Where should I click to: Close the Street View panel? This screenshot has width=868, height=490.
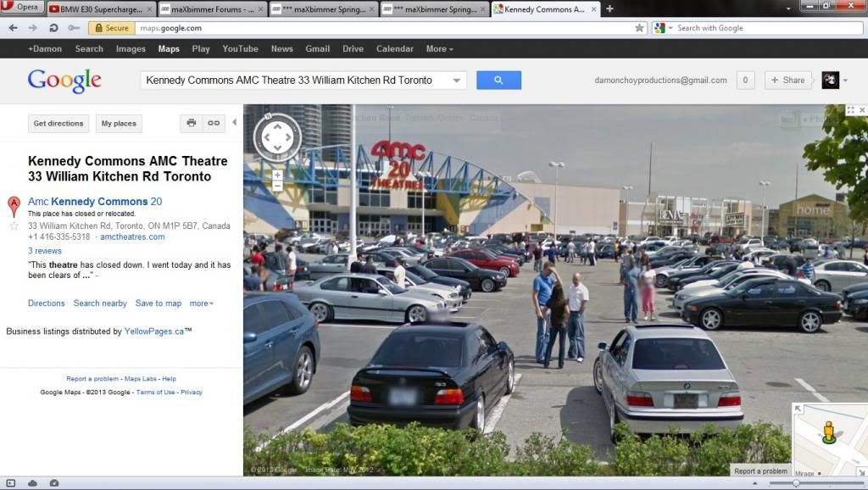[x=862, y=110]
